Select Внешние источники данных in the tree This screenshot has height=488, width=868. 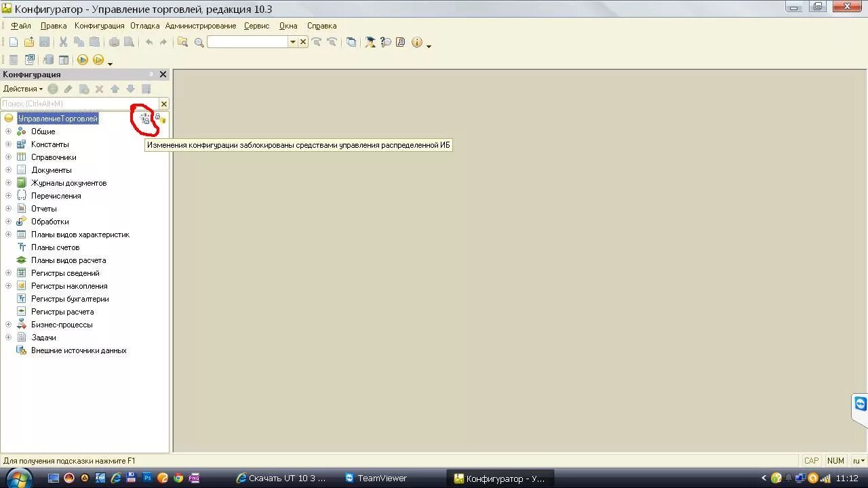click(x=79, y=350)
